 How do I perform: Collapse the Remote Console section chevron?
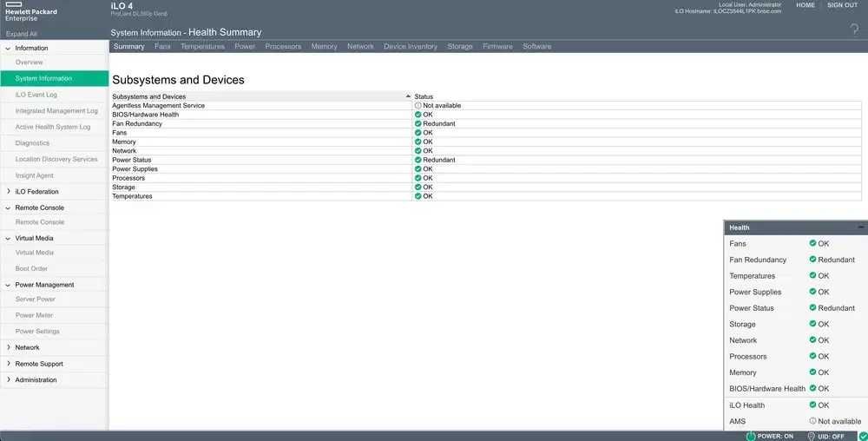8,207
